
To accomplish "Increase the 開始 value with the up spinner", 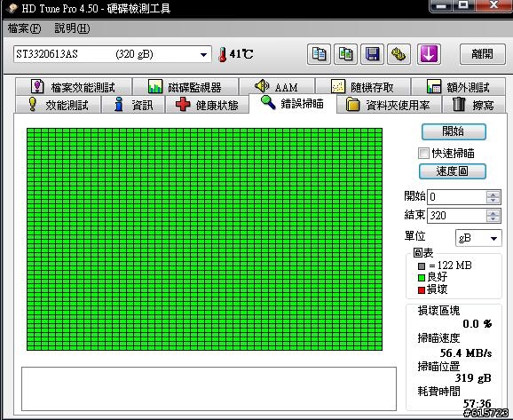I will pos(493,194).
